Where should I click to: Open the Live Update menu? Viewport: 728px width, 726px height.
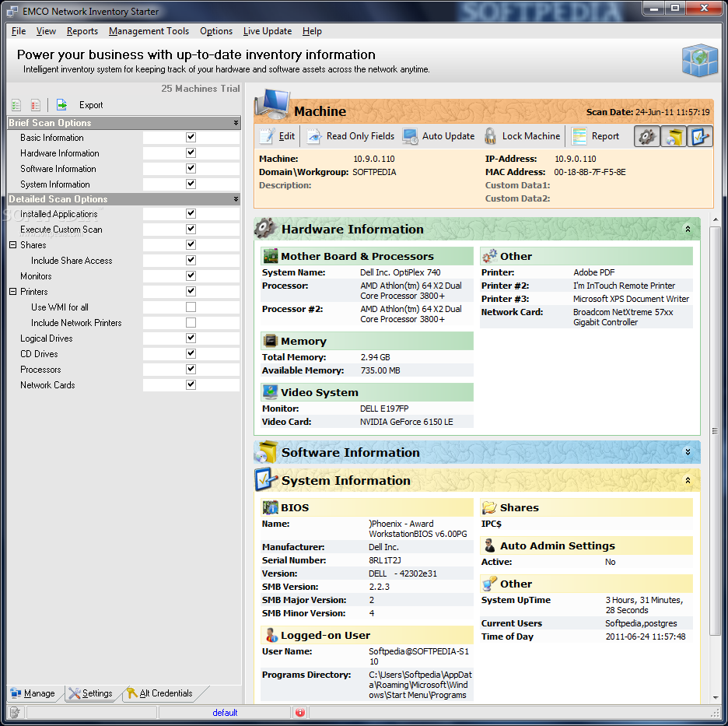click(268, 31)
